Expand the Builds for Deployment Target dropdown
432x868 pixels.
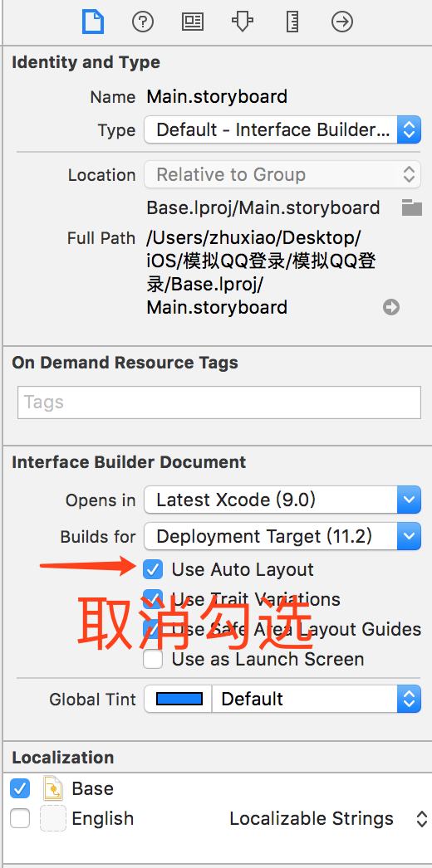(x=282, y=536)
